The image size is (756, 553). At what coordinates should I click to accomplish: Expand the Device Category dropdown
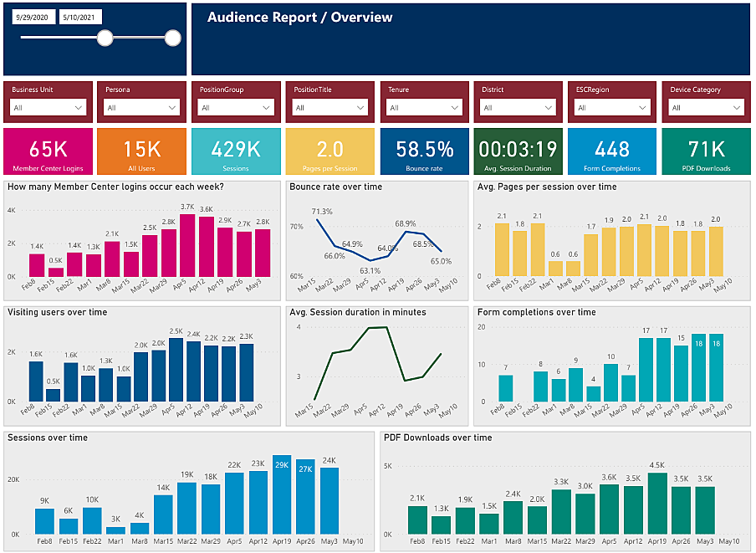coord(704,107)
